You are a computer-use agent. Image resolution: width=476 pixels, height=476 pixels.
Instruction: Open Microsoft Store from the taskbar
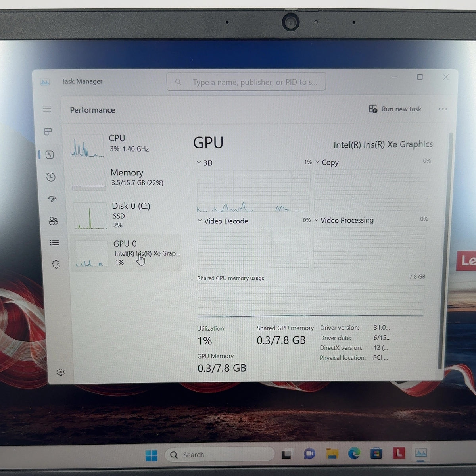tap(376, 453)
